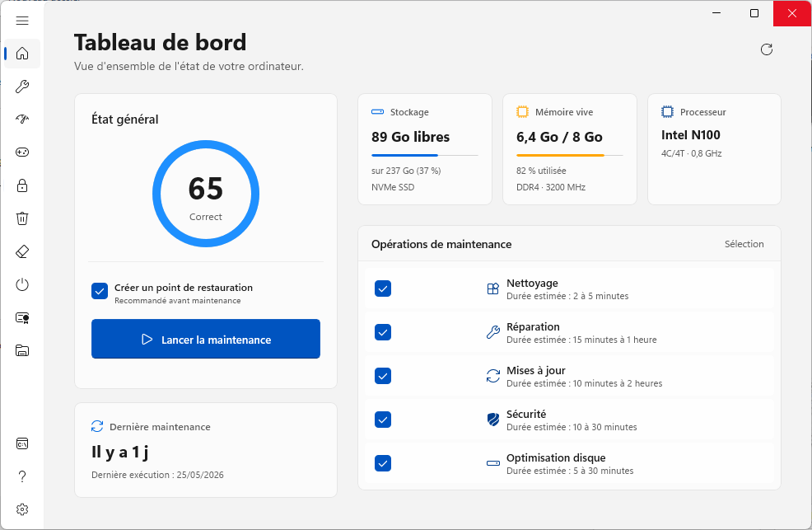Click the Dernière maintenance refresh icon
This screenshot has width=812, height=530.
click(x=97, y=426)
